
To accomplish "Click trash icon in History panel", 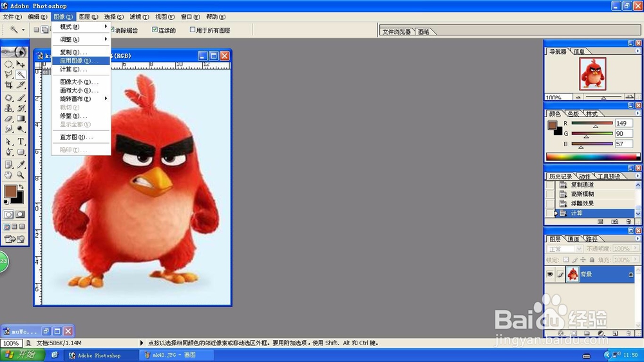I will point(629,222).
